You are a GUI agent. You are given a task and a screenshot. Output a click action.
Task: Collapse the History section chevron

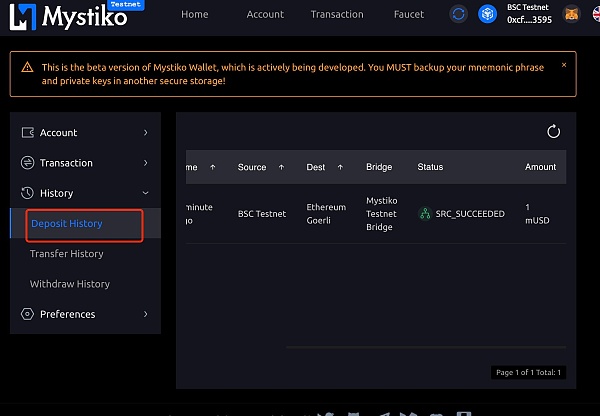pyautogui.click(x=145, y=193)
